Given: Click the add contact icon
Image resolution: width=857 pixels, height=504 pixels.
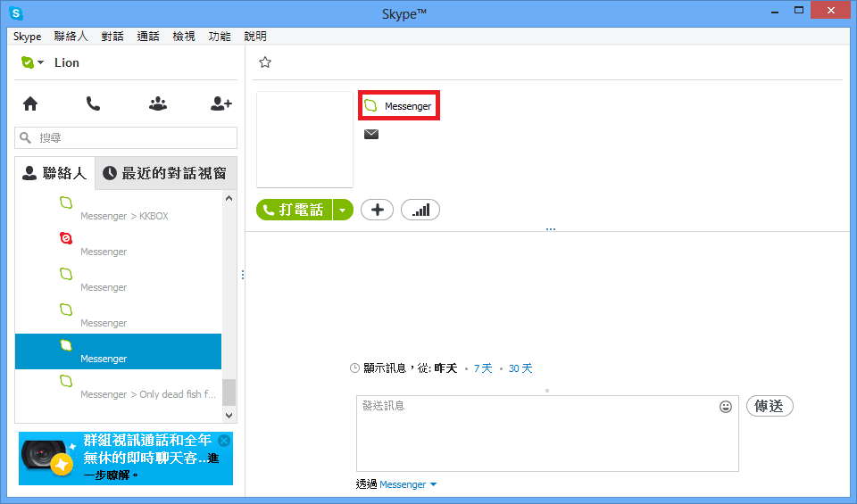Looking at the screenshot, I should [x=221, y=103].
